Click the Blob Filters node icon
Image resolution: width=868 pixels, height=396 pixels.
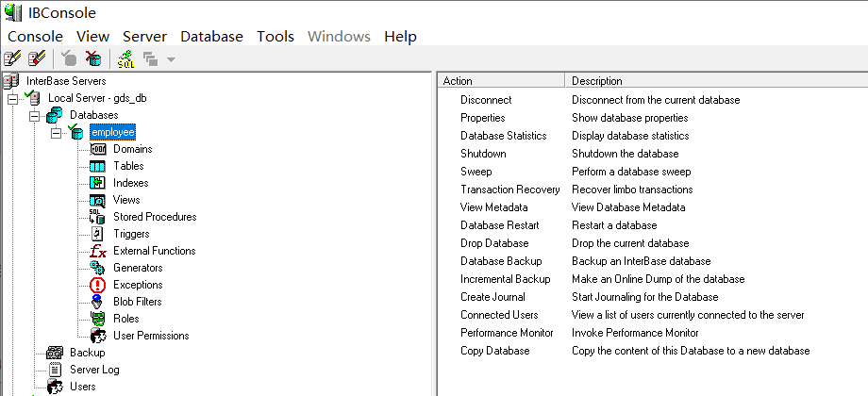pyautogui.click(x=97, y=302)
